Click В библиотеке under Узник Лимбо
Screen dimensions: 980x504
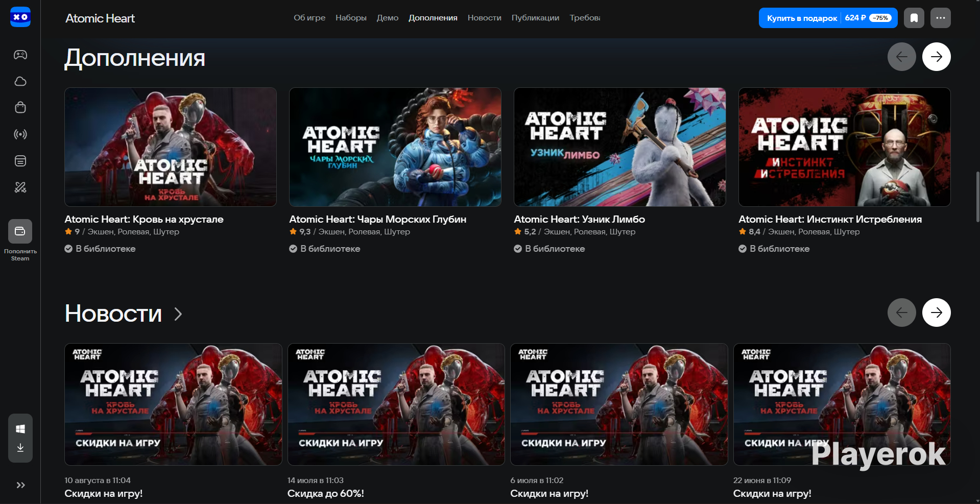(x=549, y=249)
